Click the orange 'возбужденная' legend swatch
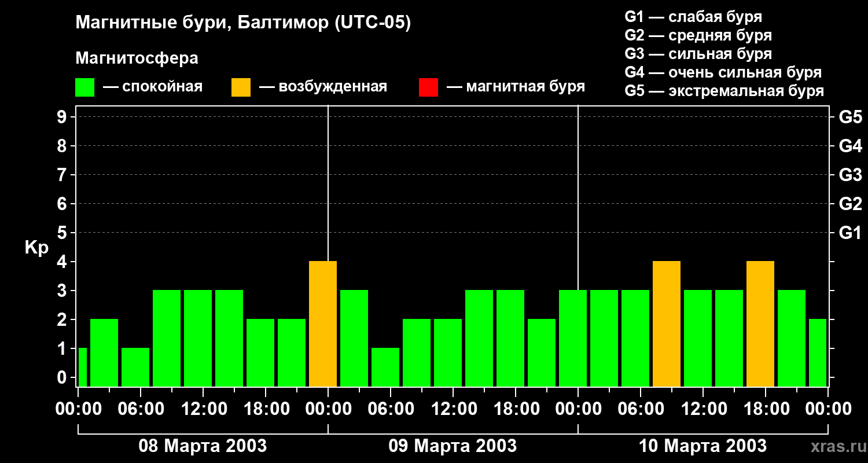868x463 pixels. point(241,87)
